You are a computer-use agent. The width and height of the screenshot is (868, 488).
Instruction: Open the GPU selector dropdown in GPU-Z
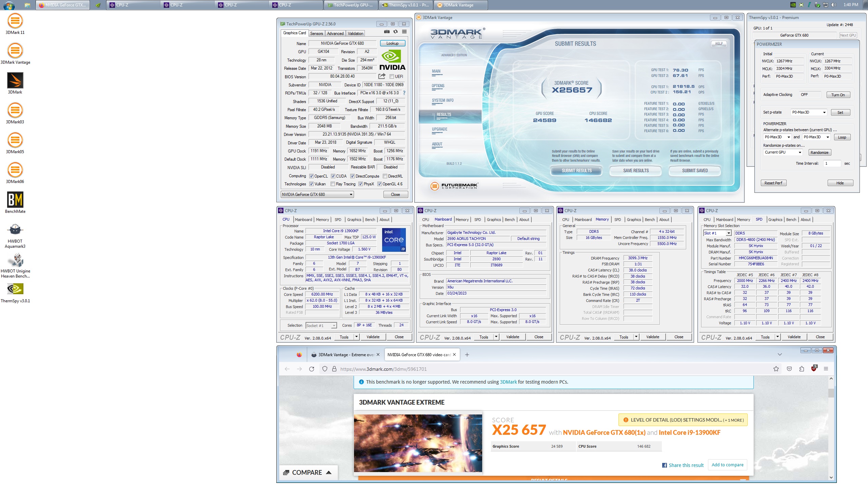(x=317, y=195)
